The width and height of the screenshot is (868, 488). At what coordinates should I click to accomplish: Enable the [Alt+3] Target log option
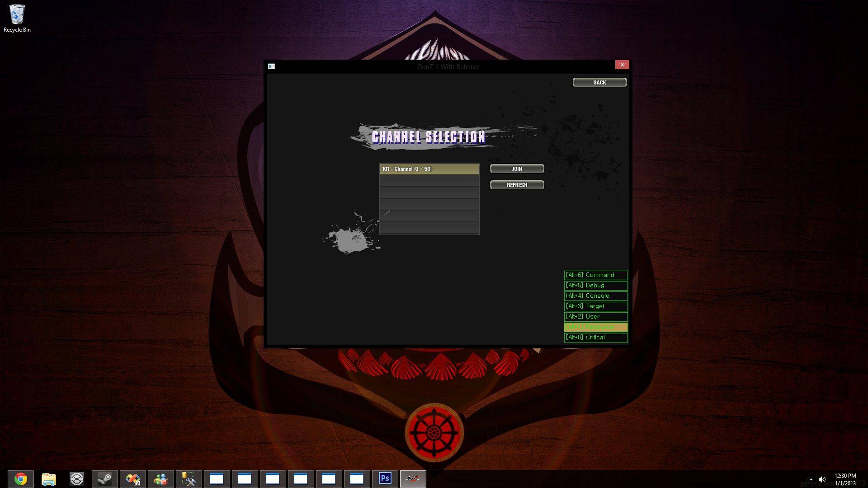tap(595, 305)
